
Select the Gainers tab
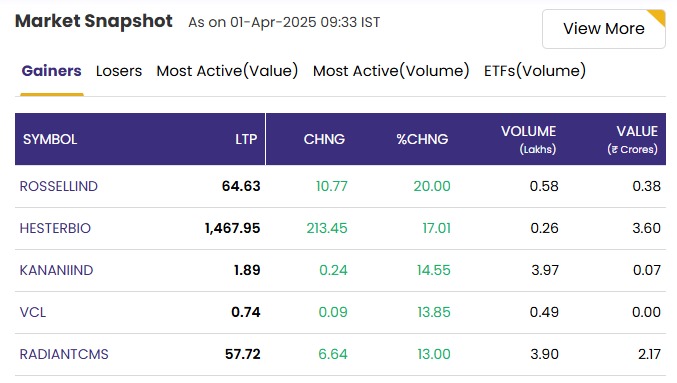tap(51, 71)
